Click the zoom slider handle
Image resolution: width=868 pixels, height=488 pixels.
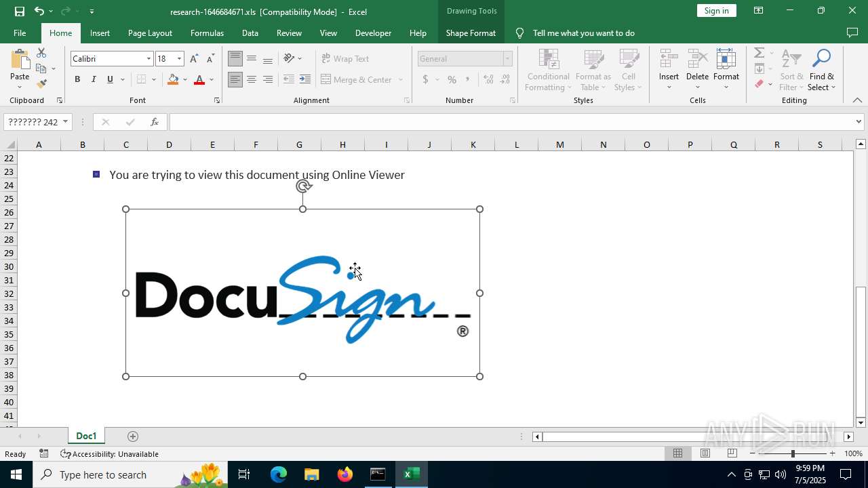coord(793,453)
